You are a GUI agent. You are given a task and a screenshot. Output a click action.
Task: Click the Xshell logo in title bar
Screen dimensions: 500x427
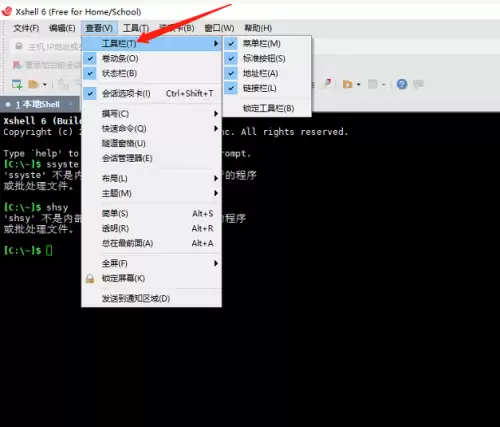pyautogui.click(x=7, y=11)
